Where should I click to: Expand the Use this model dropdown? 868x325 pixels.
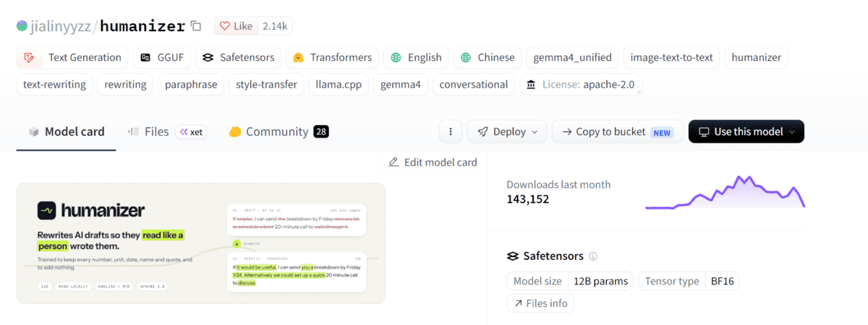(x=746, y=132)
